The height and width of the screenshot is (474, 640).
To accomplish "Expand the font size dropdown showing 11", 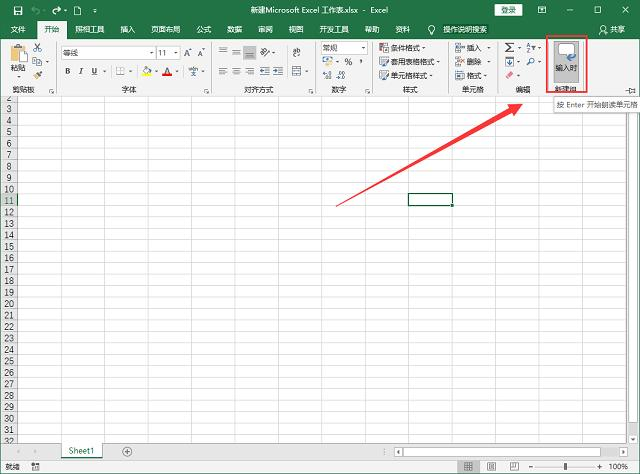I will (176, 53).
